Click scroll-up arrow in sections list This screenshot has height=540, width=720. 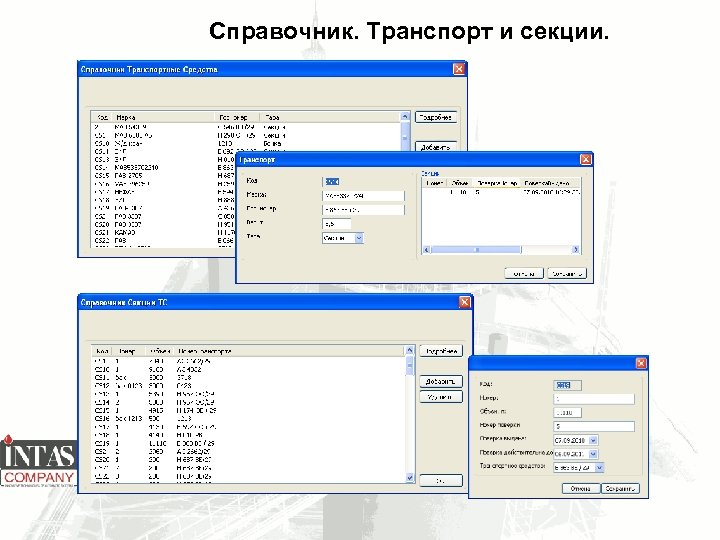pos(410,351)
